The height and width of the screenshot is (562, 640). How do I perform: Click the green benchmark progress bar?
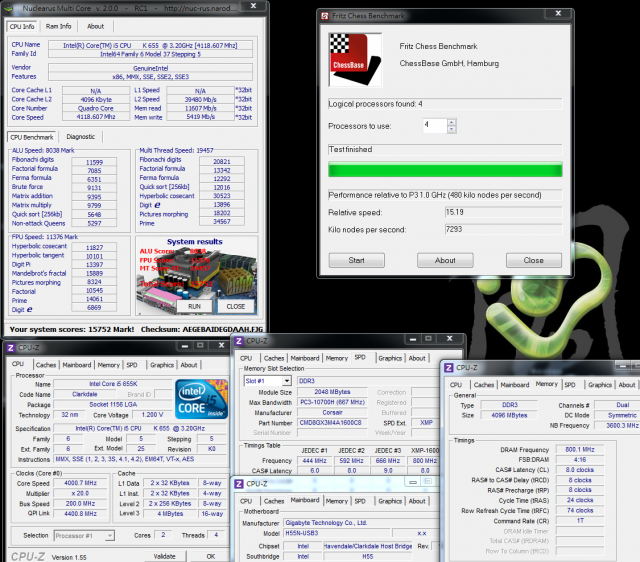(x=445, y=169)
